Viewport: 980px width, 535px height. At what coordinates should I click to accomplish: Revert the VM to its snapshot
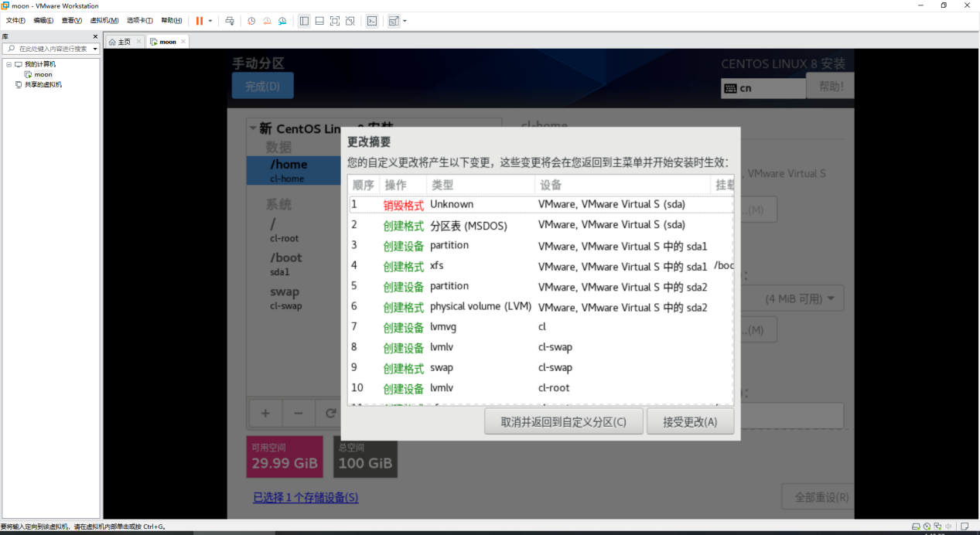(x=266, y=21)
